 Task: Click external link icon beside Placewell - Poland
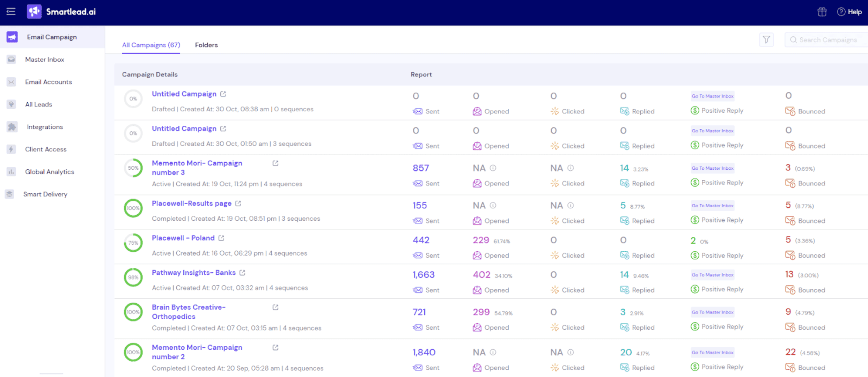tap(221, 238)
